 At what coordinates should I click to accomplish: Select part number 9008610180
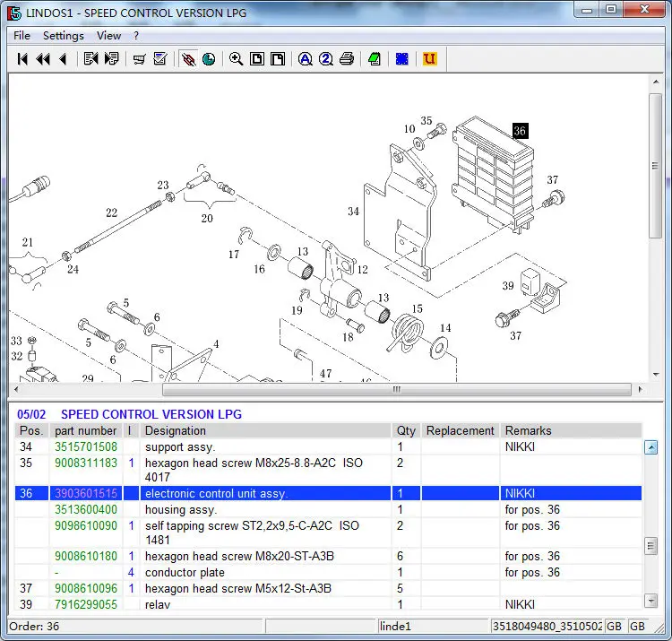point(86,556)
